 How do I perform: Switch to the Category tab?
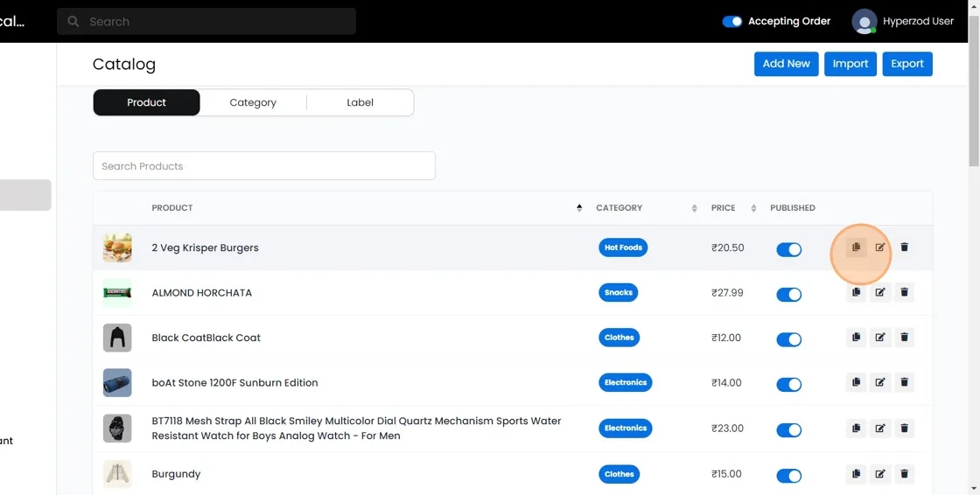click(253, 102)
